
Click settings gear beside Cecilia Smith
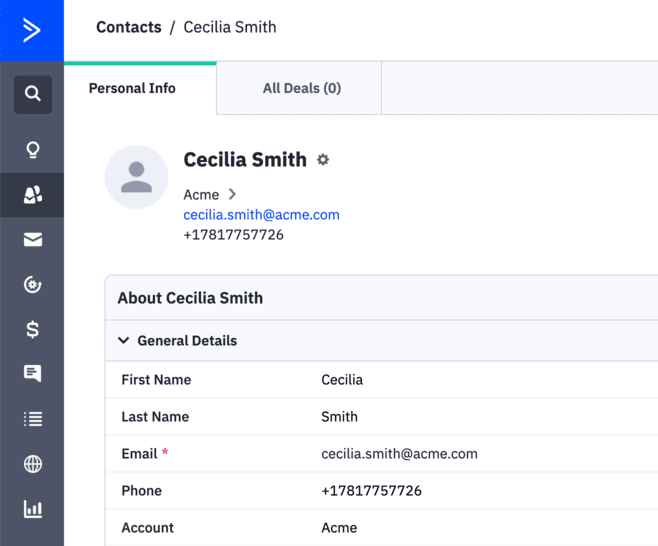pos(323,160)
